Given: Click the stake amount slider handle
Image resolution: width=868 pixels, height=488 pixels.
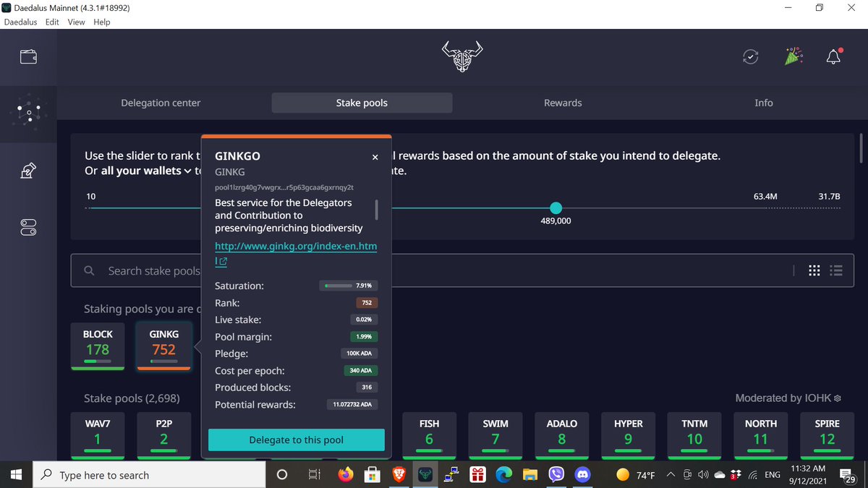Looking at the screenshot, I should [556, 208].
